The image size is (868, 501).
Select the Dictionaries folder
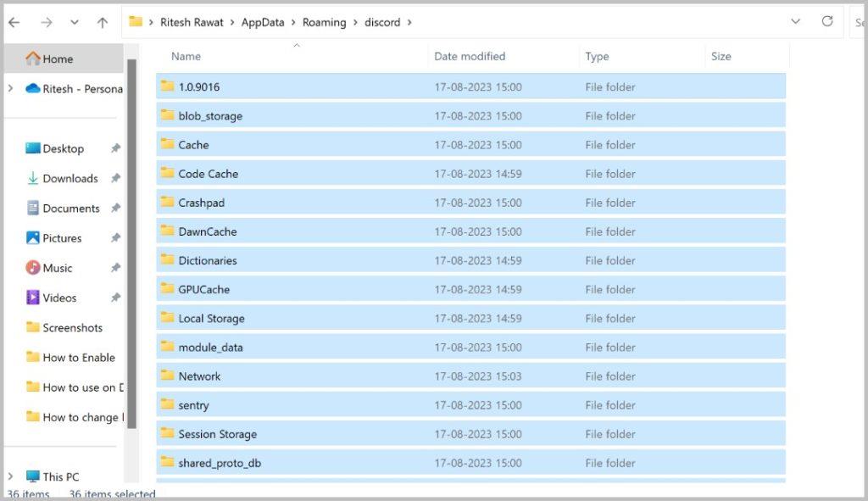pos(470,260)
